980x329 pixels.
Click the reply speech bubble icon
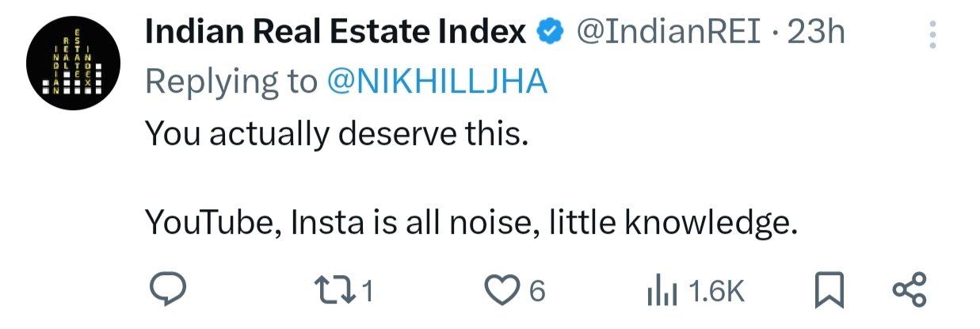[168, 291]
